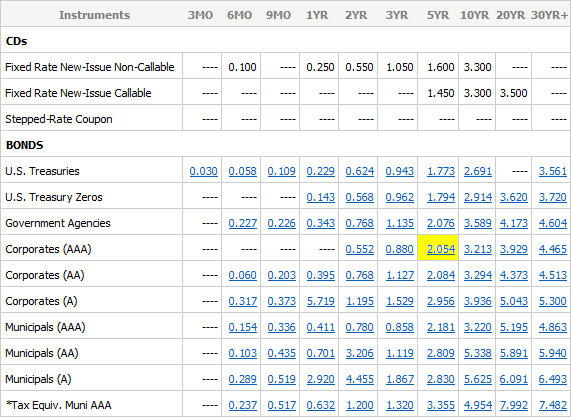Open the U.S. Treasuries 3MO yield 0.030
571x417 pixels.
204,171
